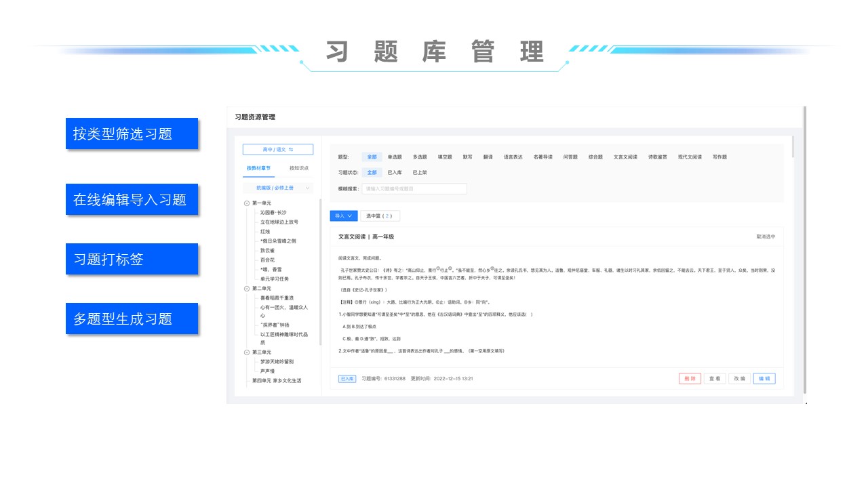Choose 文言文阅读 question type filter

click(625, 157)
